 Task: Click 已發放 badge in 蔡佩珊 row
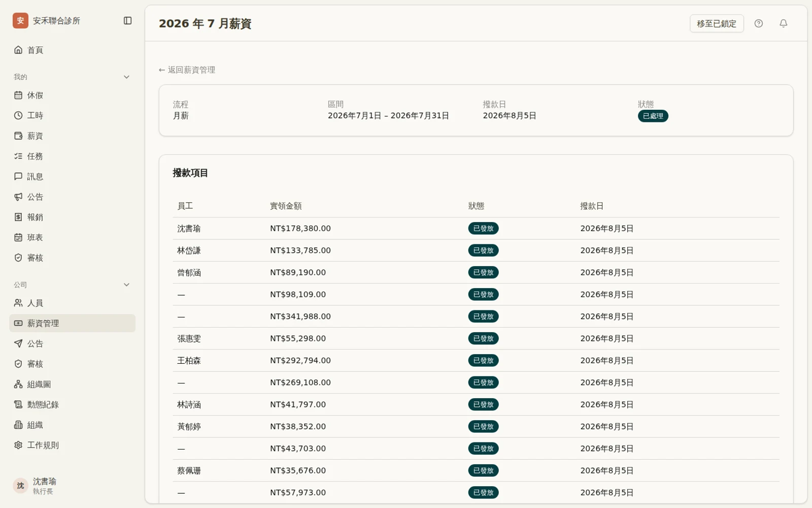click(x=483, y=470)
